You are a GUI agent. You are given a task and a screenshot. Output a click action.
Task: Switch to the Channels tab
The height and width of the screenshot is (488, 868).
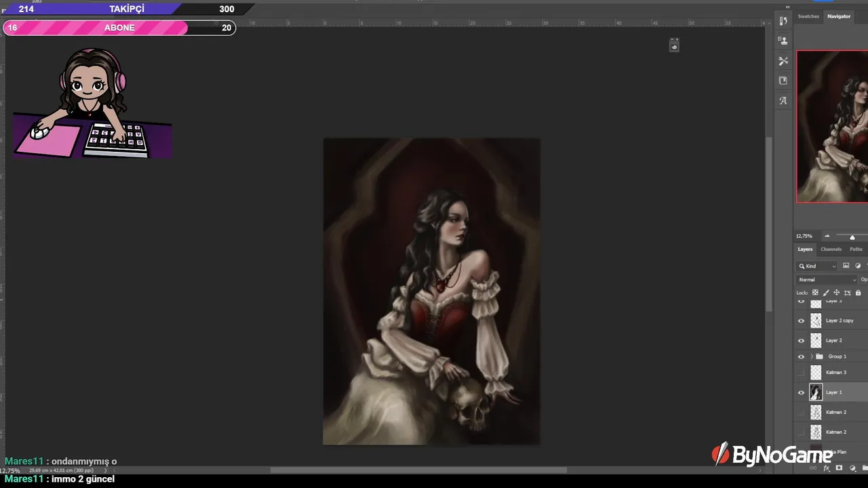[831, 249]
